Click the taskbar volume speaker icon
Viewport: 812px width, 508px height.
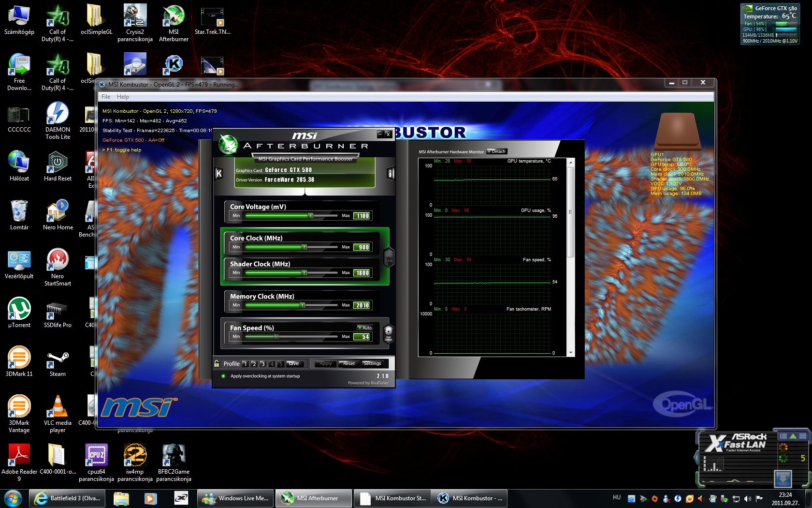pos(748,498)
